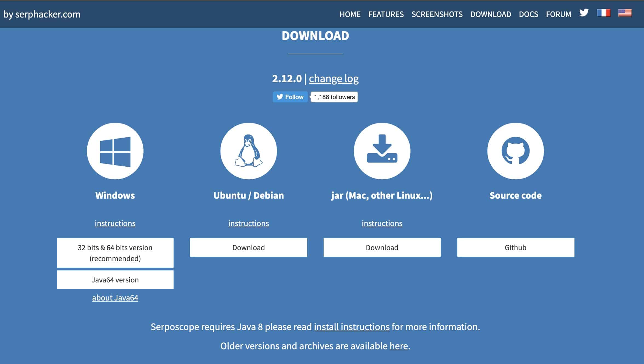644x364 pixels.
Task: Click the older versions 'here' link
Action: tap(399, 346)
